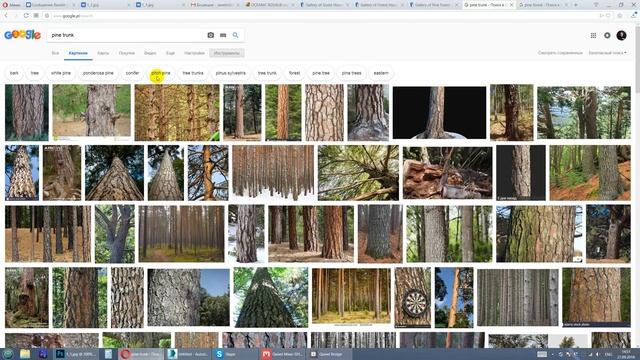Filter by the 'bark' chip

[x=14, y=73]
